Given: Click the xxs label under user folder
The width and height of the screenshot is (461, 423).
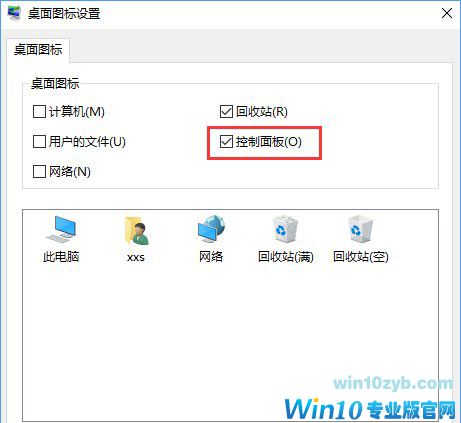Looking at the screenshot, I should 136,257.
